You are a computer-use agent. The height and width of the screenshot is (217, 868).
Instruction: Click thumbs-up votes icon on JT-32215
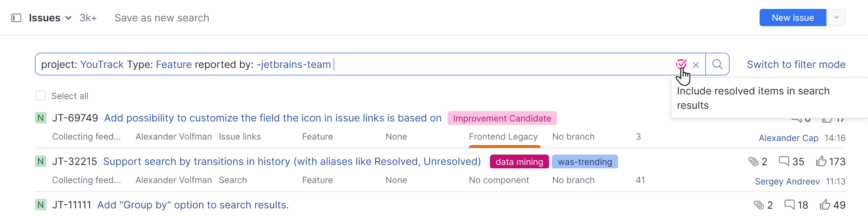[x=821, y=161]
